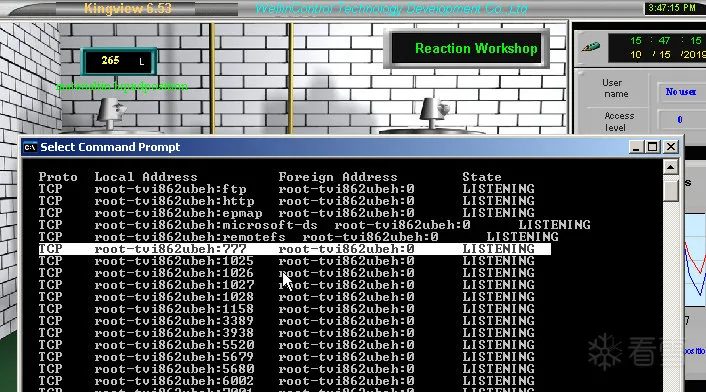Click the Foreign Address column header

click(338, 177)
